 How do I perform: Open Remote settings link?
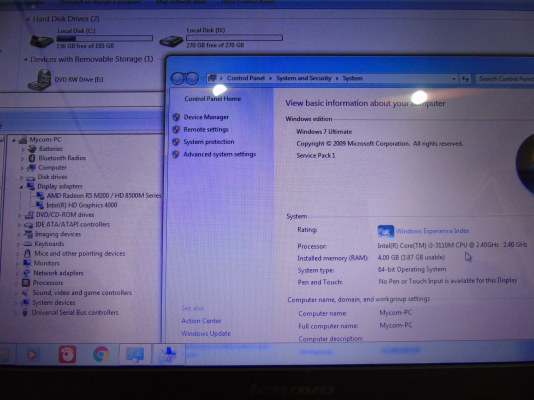pyautogui.click(x=206, y=129)
